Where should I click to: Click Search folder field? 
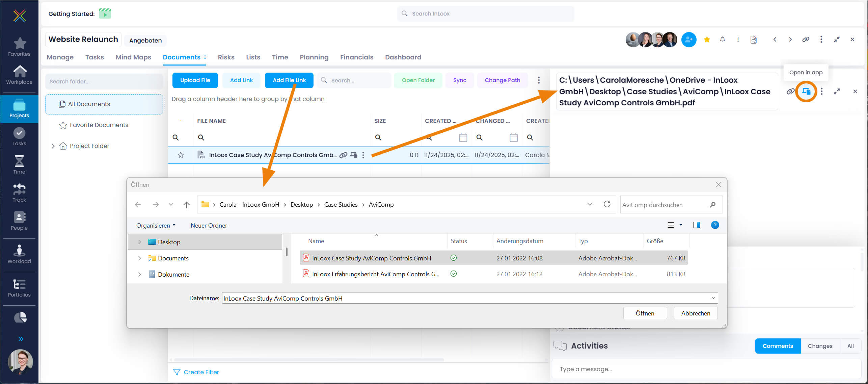[104, 81]
